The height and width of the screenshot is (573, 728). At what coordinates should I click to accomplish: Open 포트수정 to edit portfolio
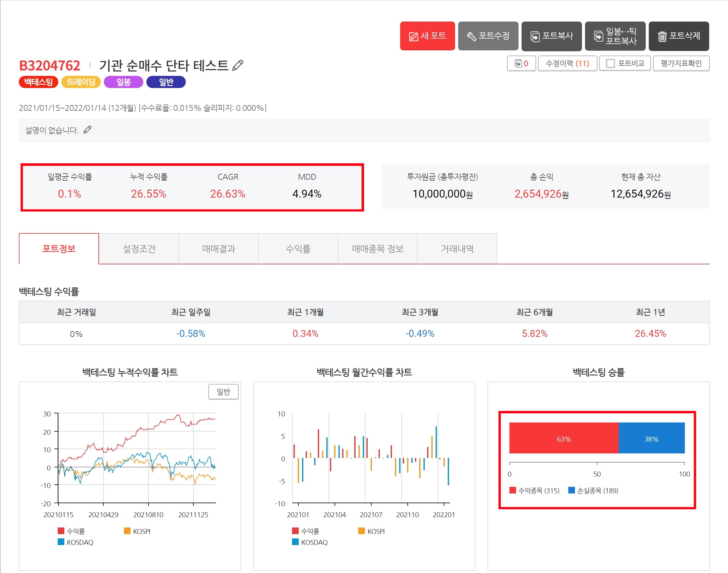[488, 36]
